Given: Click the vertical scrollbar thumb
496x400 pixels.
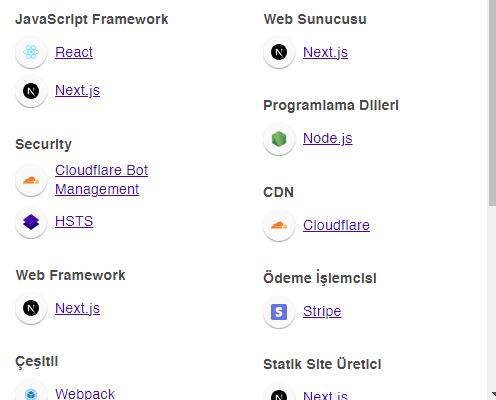Looking at the screenshot, I should (x=492, y=103).
